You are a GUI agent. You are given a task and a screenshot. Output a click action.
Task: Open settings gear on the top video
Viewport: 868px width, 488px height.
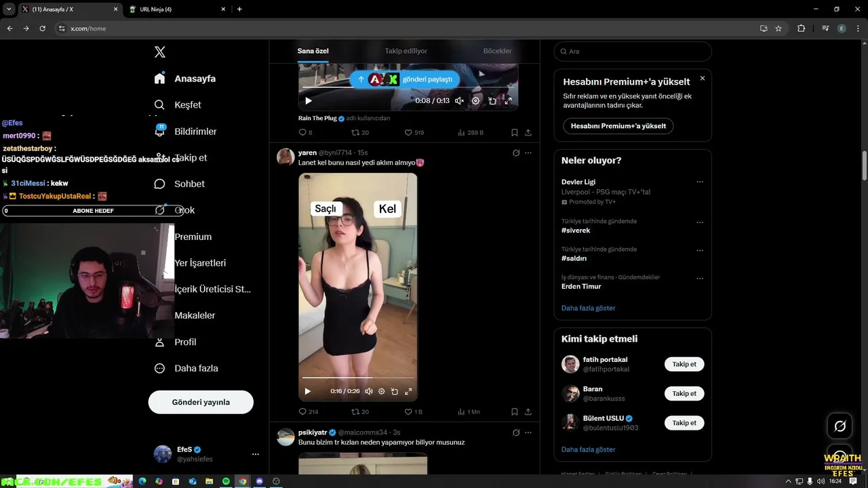point(475,101)
